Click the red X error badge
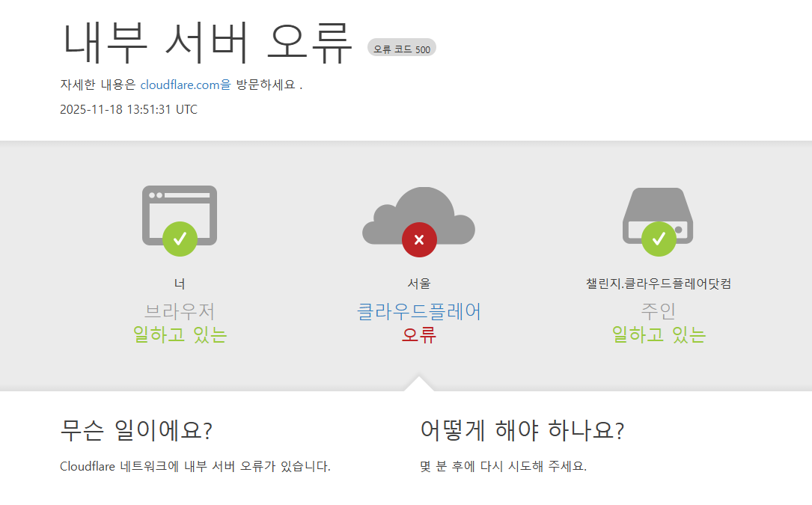This screenshot has height=505, width=812. point(419,240)
